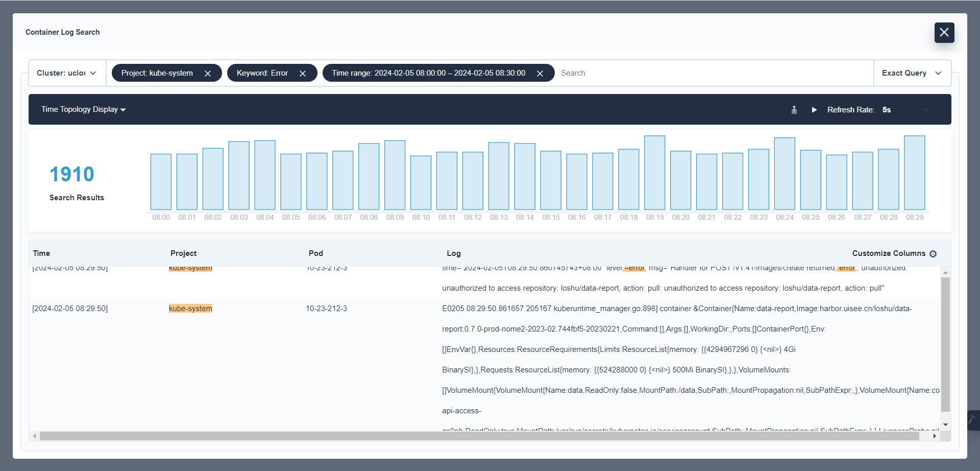This screenshot has width=980, height=471.
Task: Click the Time column header
Action: (41, 253)
